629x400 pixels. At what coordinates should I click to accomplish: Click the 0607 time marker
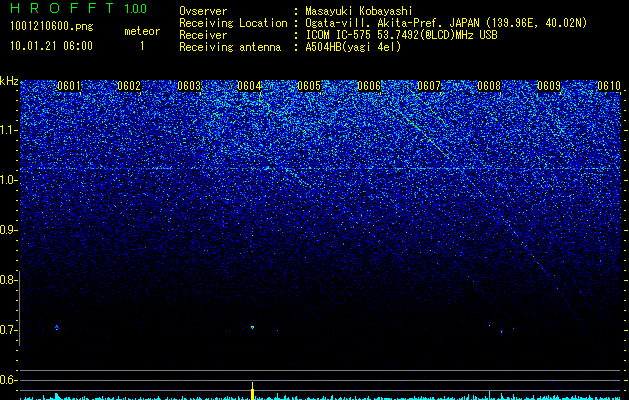coord(429,86)
